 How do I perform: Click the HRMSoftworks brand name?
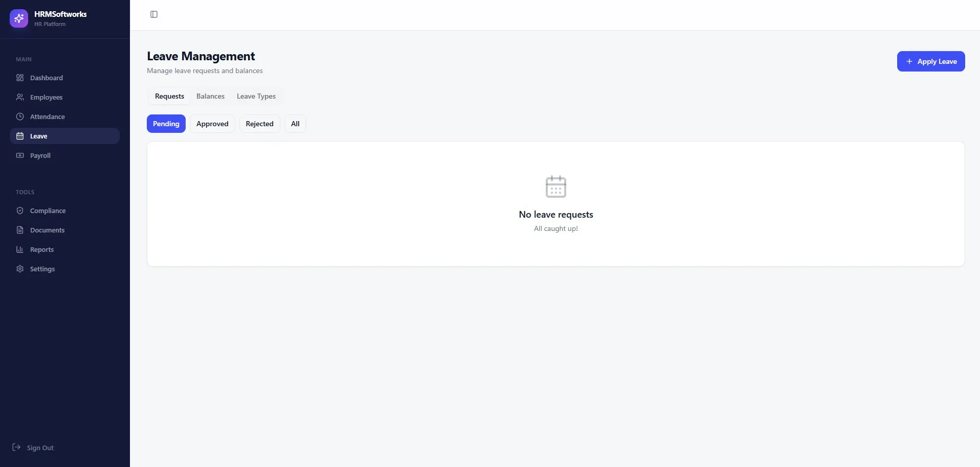pyautogui.click(x=60, y=14)
